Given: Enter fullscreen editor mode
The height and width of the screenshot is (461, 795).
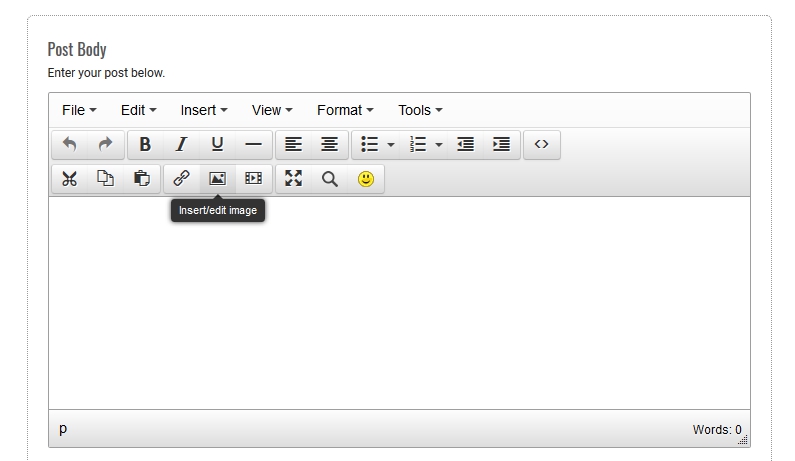Looking at the screenshot, I should [293, 179].
